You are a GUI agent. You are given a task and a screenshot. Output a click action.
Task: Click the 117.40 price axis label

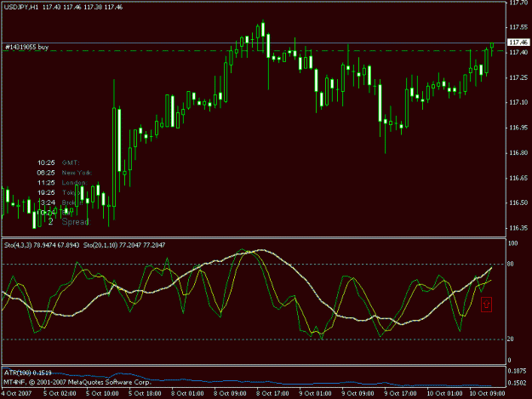[x=518, y=52]
